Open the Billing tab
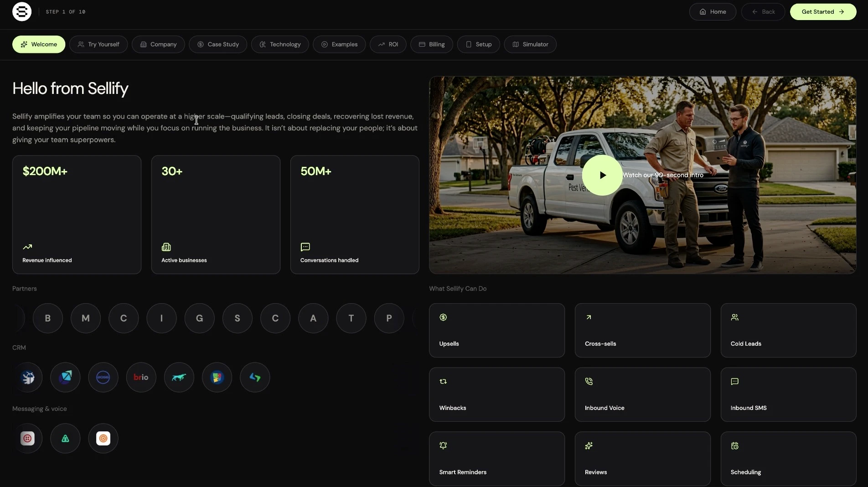The image size is (868, 487). [432, 44]
